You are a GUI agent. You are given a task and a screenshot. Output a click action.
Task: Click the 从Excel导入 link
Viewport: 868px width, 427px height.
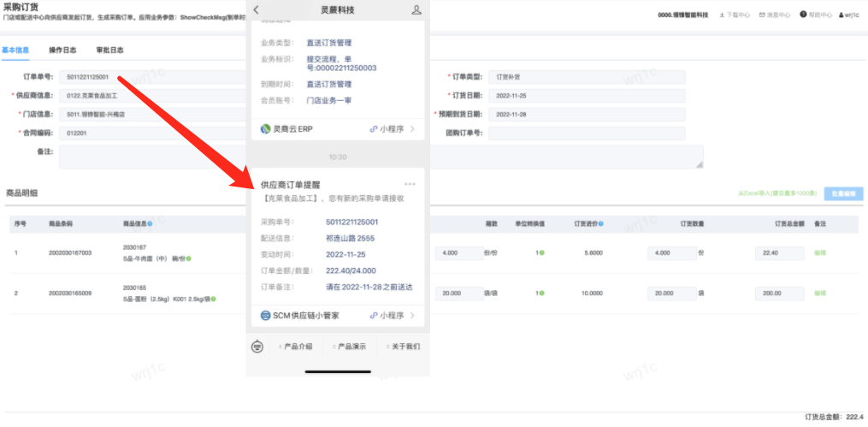click(777, 194)
